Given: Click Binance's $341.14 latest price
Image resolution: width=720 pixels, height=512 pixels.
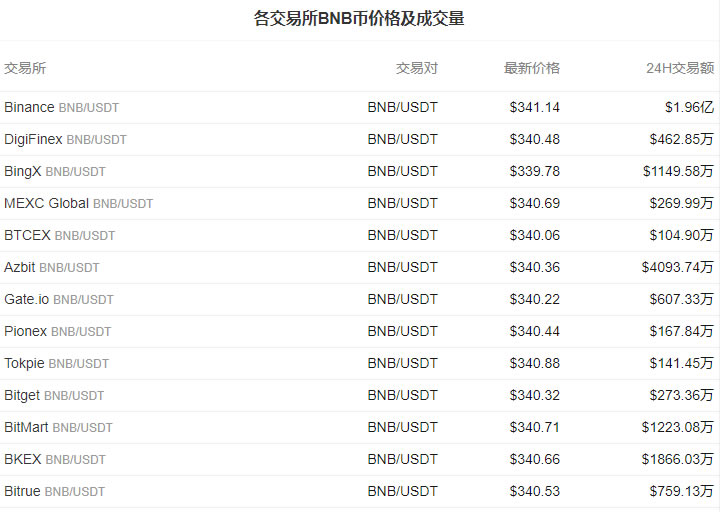Looking at the screenshot, I should point(535,107).
